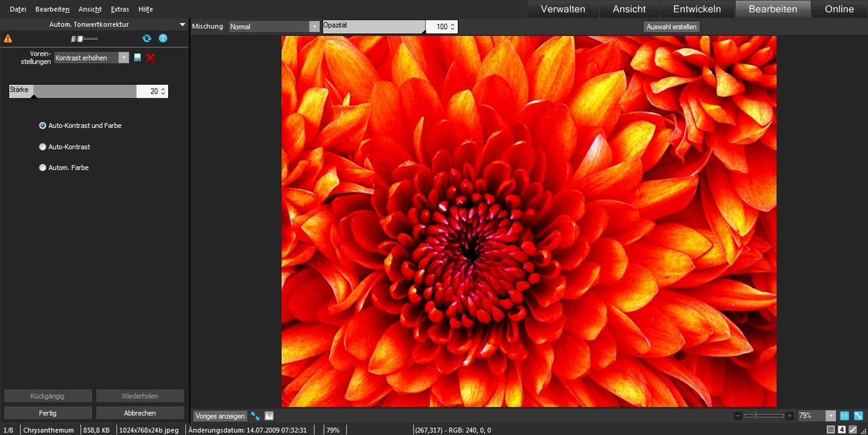Screen dimensions: 868x435
Task: Adjust the Opazität value stepper
Action: (x=452, y=27)
